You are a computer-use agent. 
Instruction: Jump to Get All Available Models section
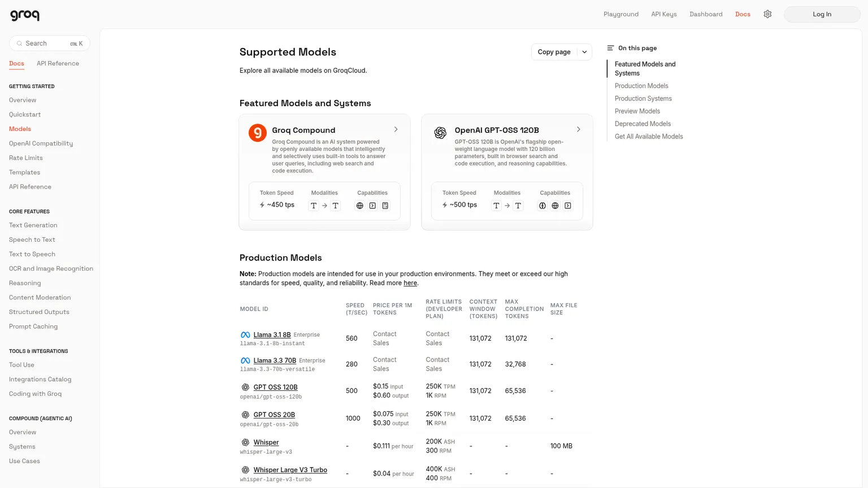click(649, 137)
